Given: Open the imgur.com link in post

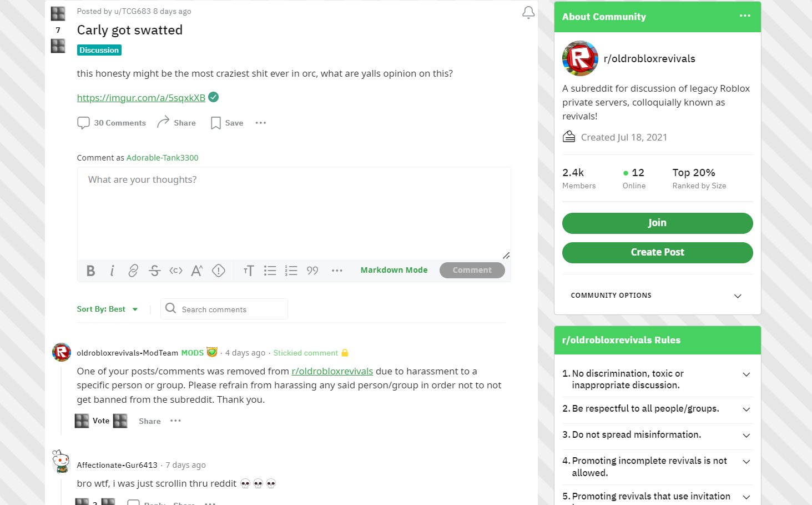Looking at the screenshot, I should coord(141,98).
